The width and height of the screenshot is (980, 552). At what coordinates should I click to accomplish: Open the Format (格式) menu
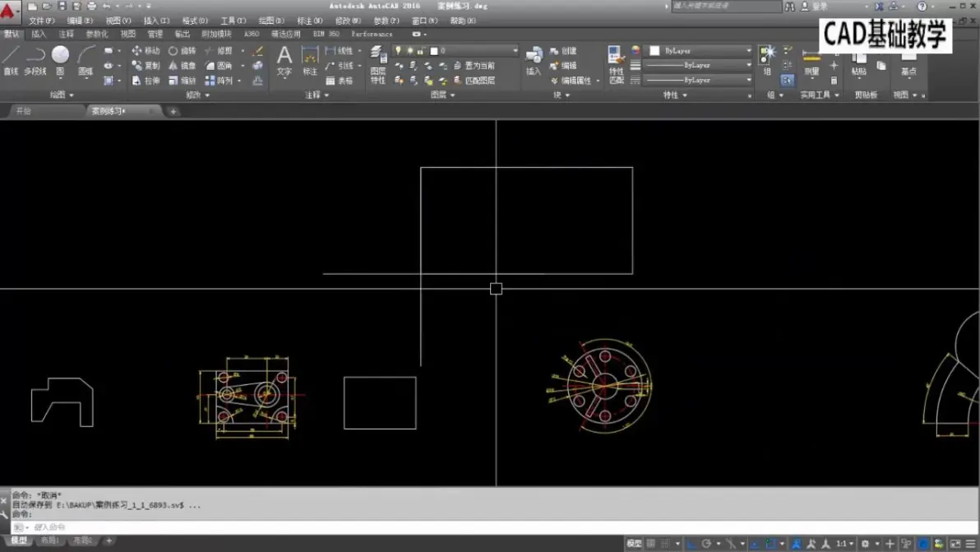[194, 21]
